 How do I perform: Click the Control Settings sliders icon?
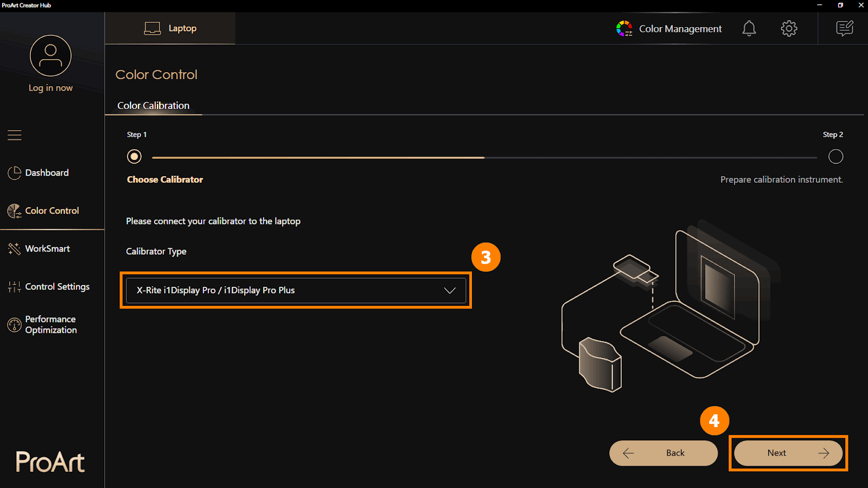(x=14, y=287)
